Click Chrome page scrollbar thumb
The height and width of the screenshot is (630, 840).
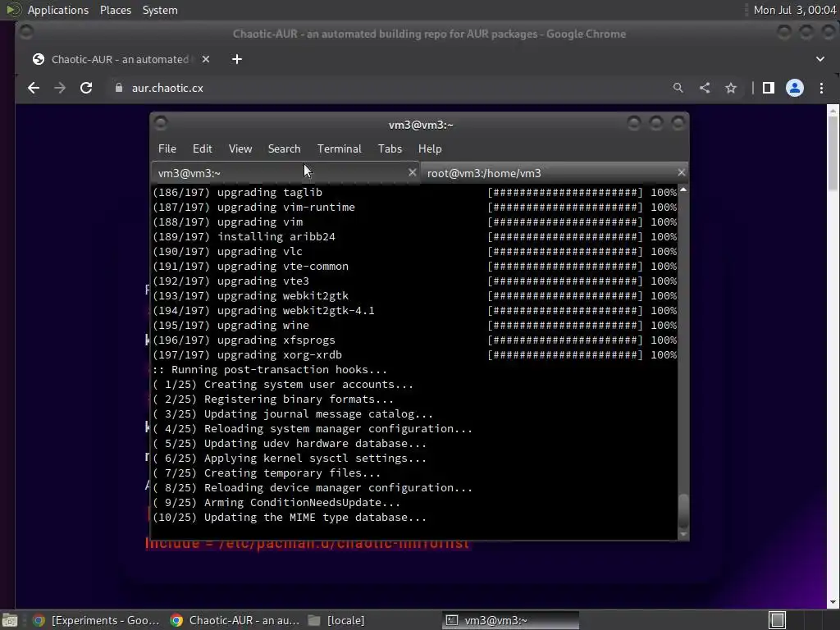pos(833,153)
